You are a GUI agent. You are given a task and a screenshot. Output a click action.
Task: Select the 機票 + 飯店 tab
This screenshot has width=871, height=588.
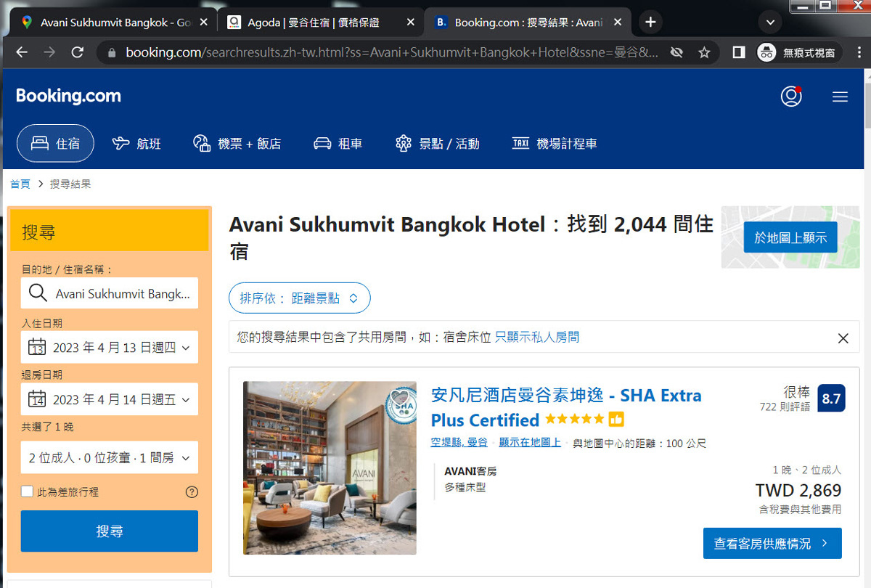coord(237,144)
